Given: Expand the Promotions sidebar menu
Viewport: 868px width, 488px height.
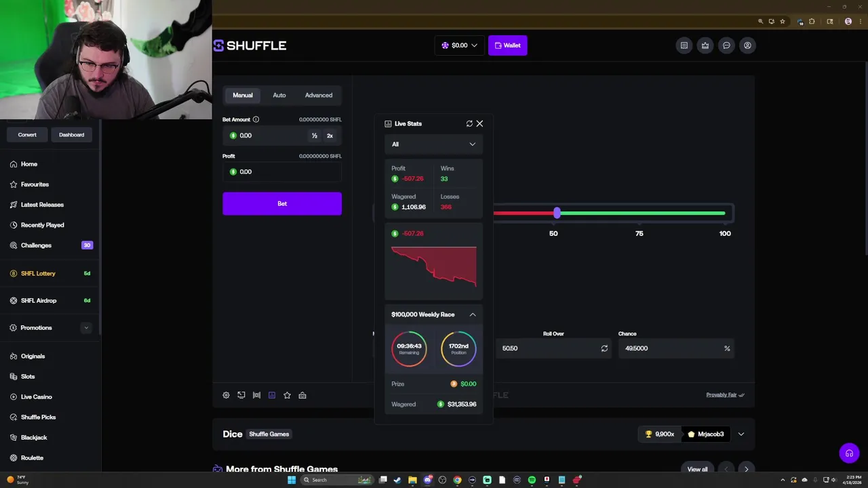Looking at the screenshot, I should point(85,328).
